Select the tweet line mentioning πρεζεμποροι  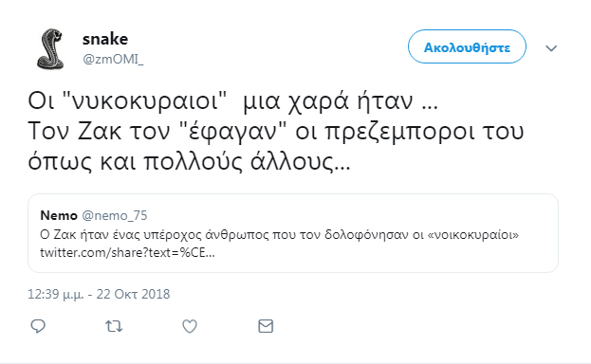point(276,131)
